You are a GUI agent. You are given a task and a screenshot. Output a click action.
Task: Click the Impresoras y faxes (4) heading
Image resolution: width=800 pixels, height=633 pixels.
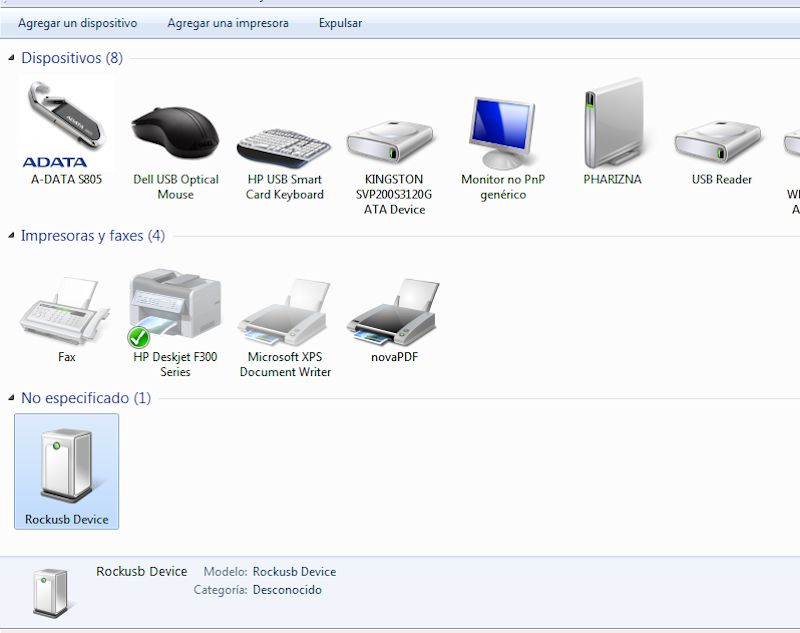[x=93, y=236]
